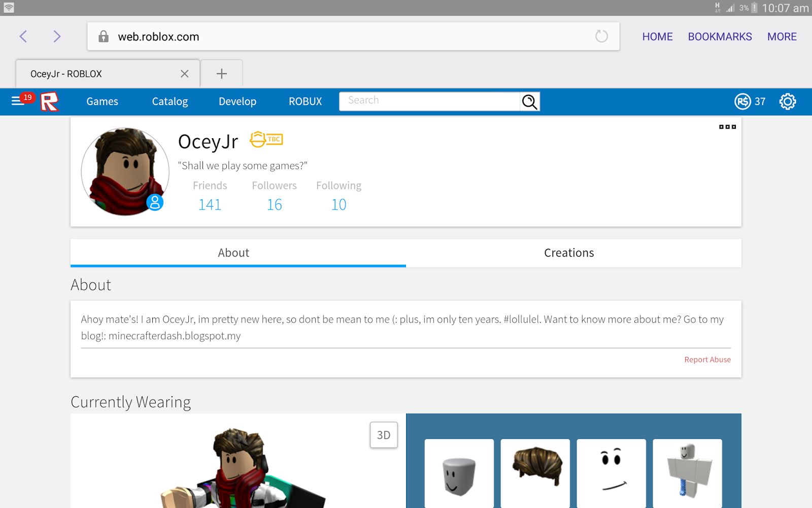812x508 pixels.
Task: Click the 37 Robux amount
Action: (760, 102)
